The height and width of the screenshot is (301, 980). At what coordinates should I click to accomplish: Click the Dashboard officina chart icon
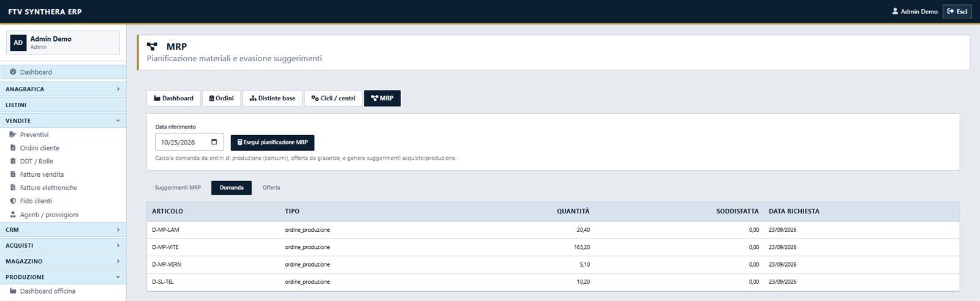(x=13, y=291)
